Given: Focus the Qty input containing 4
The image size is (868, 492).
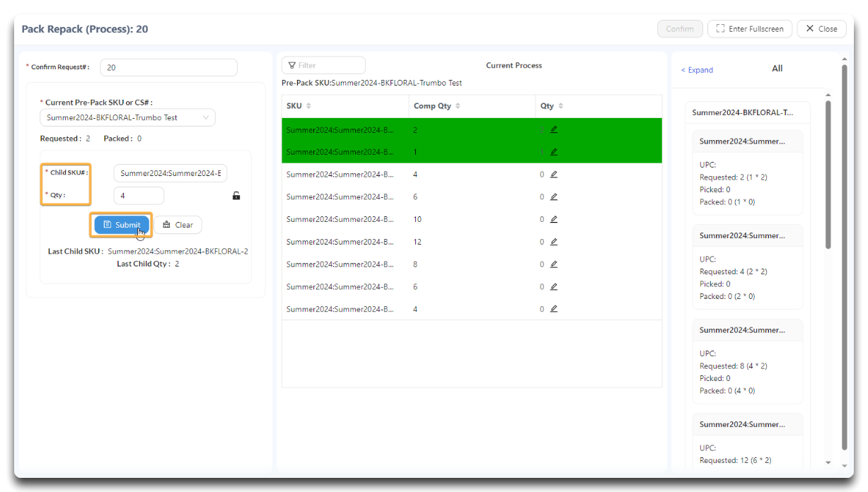Looking at the screenshot, I should (139, 196).
